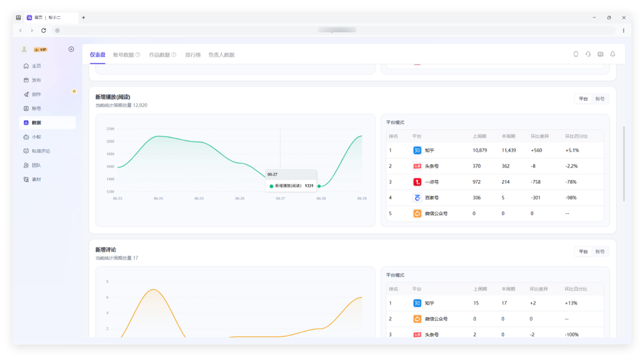The image size is (644, 357).
Task: Click the 新增评论 section title
Action: 106,250
